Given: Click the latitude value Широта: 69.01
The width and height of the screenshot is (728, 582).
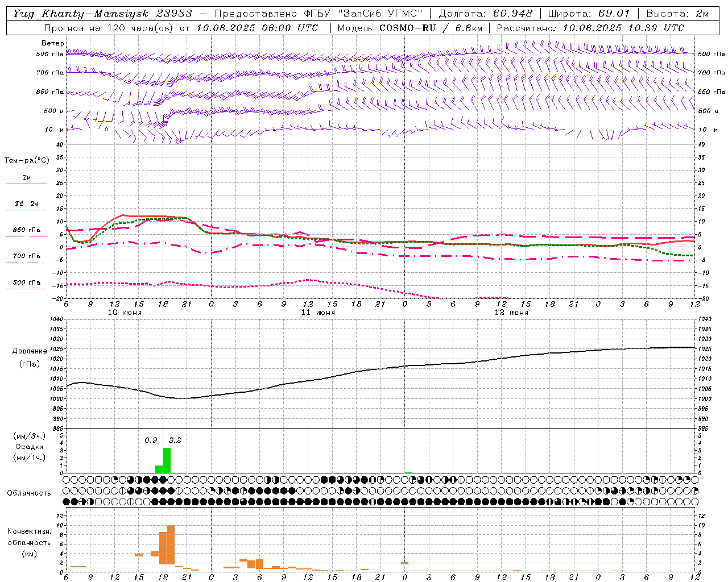Looking at the screenshot, I should point(589,14).
